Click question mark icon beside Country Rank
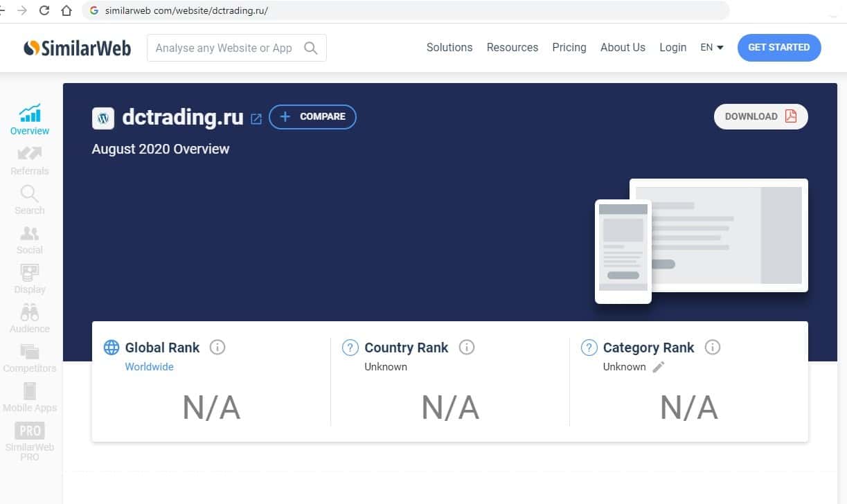The image size is (847, 504). pos(350,347)
